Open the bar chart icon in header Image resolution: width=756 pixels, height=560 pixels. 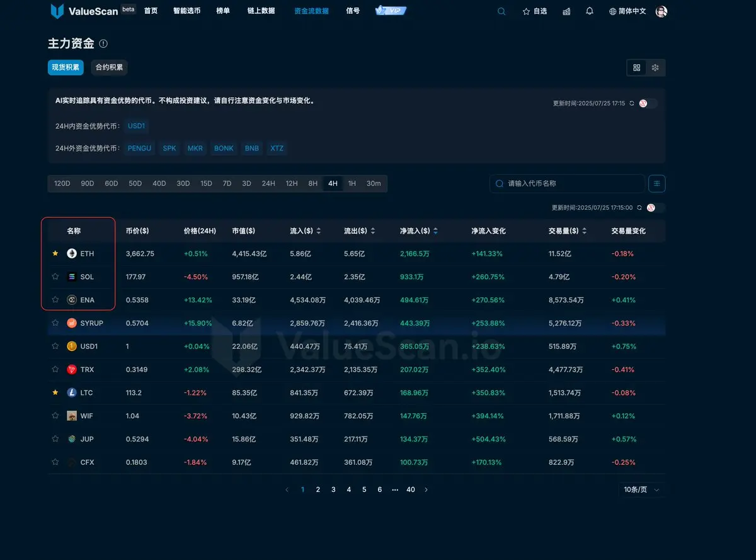[x=566, y=11]
